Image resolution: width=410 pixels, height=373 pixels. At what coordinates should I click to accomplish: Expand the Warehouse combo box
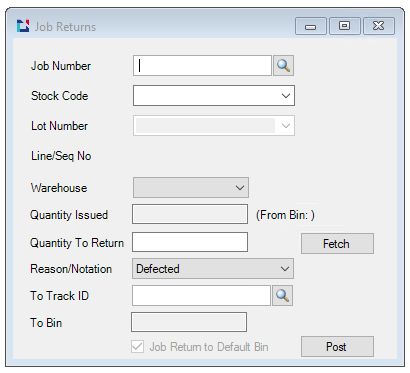tap(191, 188)
